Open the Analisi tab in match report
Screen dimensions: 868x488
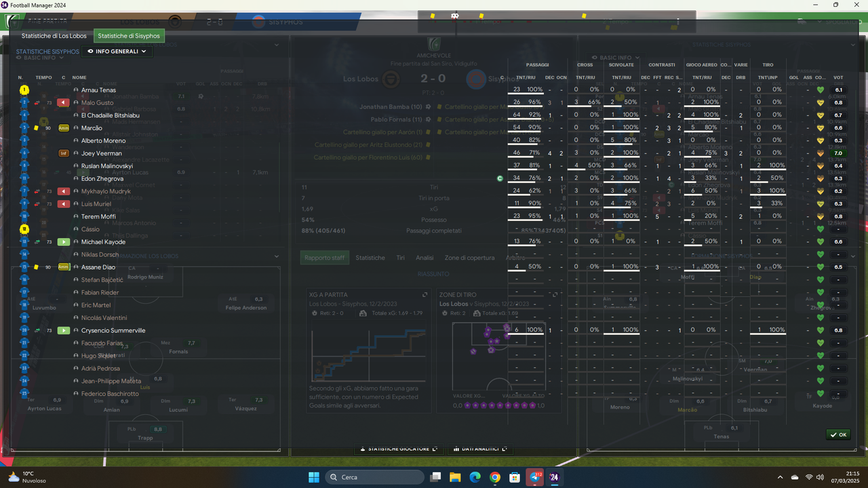tap(425, 258)
